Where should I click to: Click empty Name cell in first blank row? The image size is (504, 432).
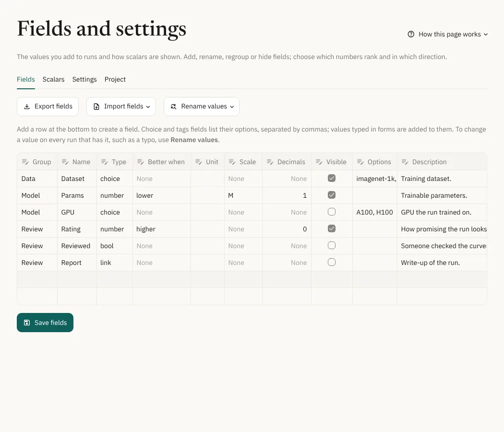pos(77,279)
